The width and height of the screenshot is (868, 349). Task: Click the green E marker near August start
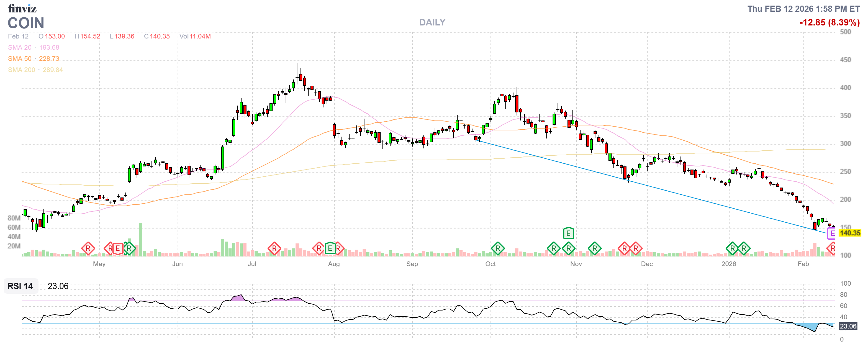tap(330, 249)
